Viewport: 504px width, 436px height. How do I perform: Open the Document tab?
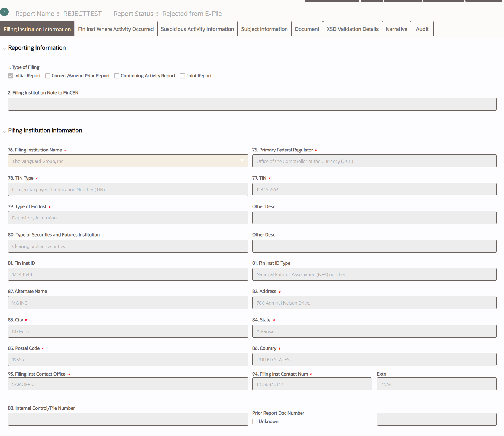tap(307, 29)
